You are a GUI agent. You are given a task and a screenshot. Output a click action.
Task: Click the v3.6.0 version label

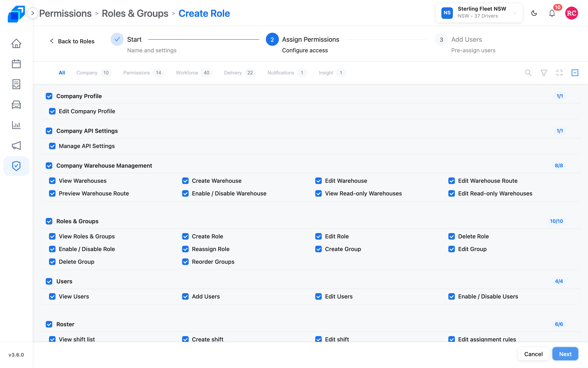click(x=16, y=355)
